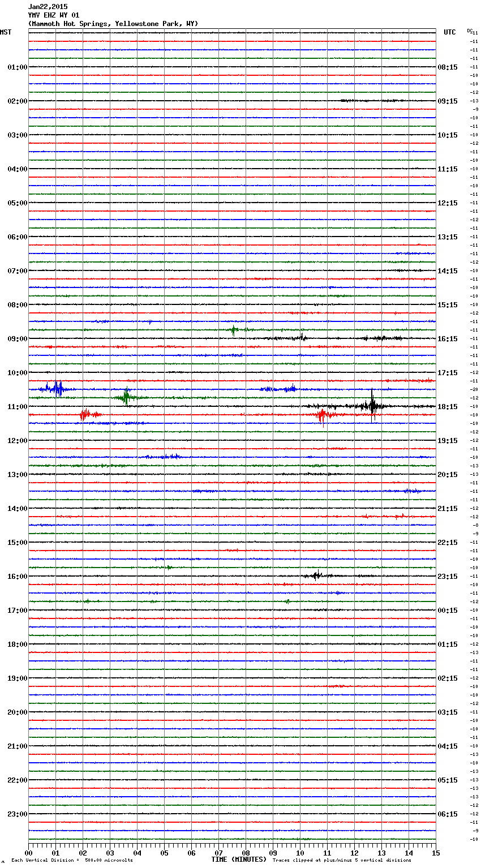Select the 10:00 MST hour label
Screen dimensions: 481x868
pos(17,373)
